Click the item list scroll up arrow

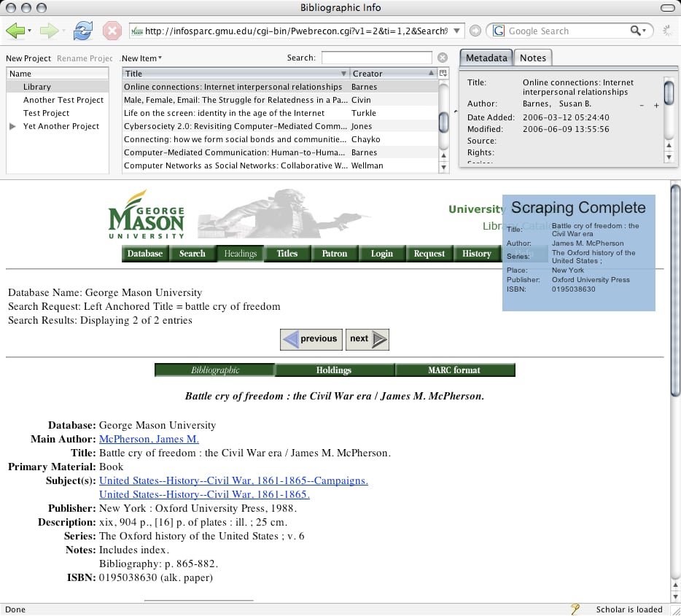[443, 155]
